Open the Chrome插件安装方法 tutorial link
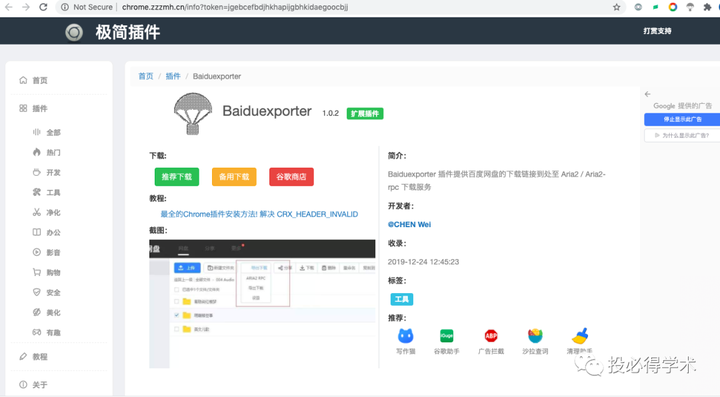 (259, 214)
